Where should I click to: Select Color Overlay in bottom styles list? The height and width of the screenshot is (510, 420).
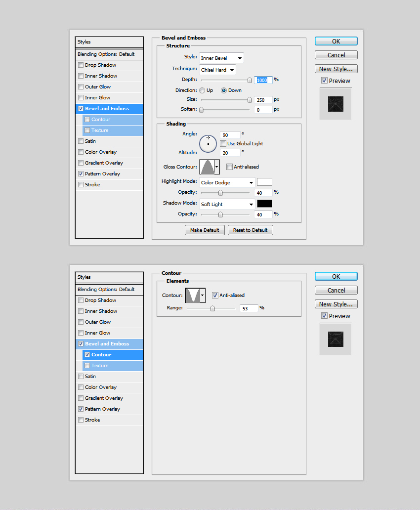pyautogui.click(x=109, y=387)
